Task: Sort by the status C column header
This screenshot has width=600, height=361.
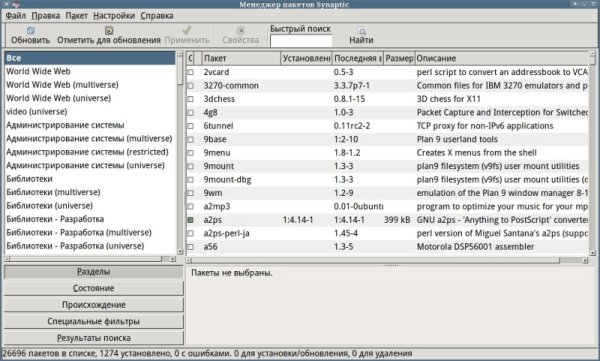Action: pyautogui.click(x=190, y=58)
